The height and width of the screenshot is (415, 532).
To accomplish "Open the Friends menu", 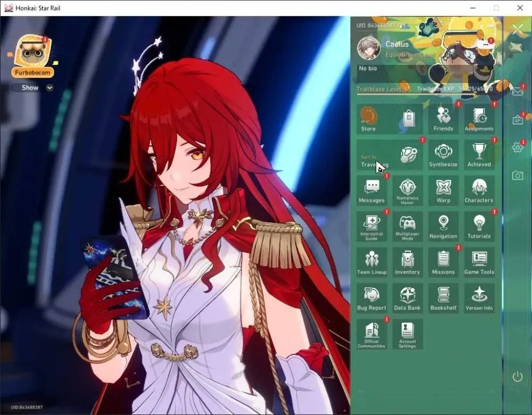I will pyautogui.click(x=443, y=119).
